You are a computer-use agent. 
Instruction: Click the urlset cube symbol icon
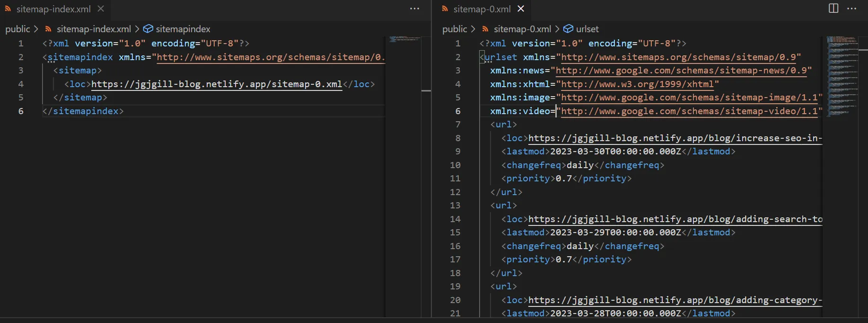tap(568, 29)
